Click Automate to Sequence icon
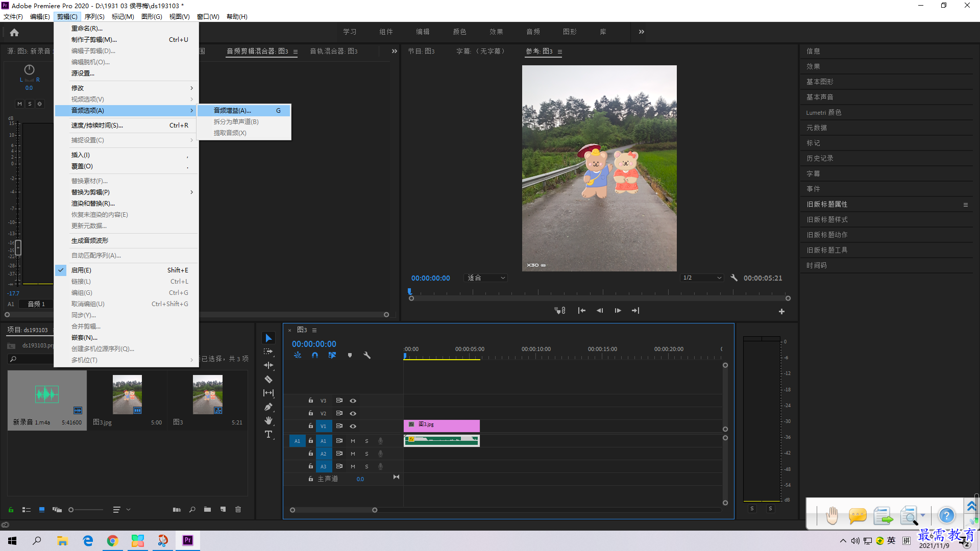980x551 pixels. click(177, 509)
